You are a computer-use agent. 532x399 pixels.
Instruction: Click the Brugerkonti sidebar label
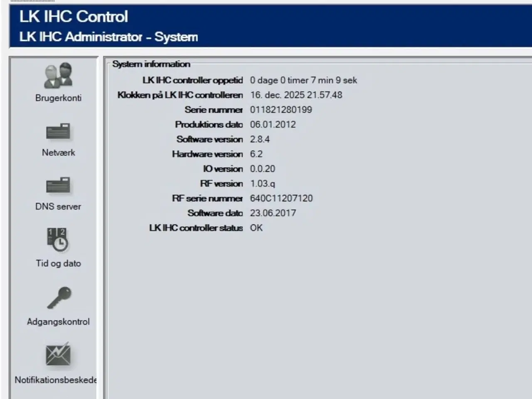59,98
